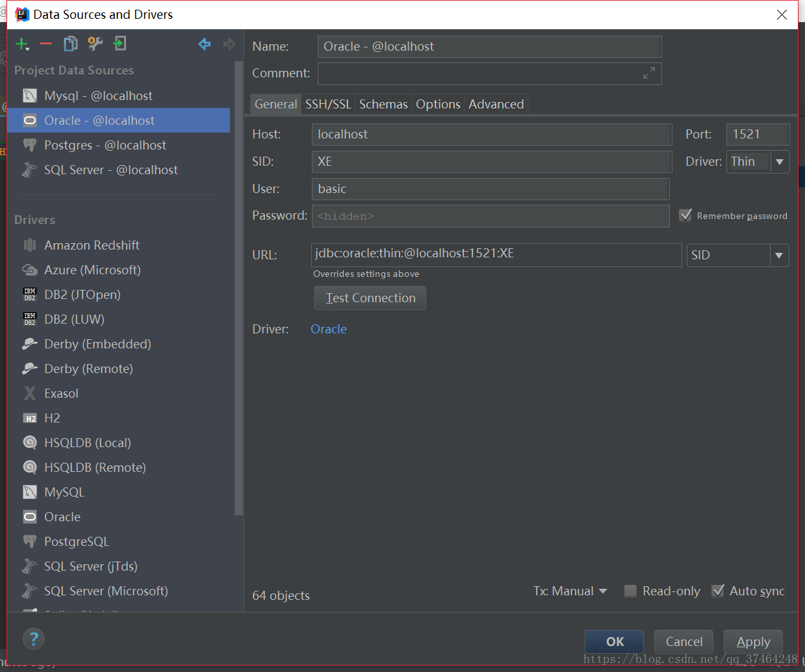Focus the Name input field
The image size is (805, 672).
(490, 46)
